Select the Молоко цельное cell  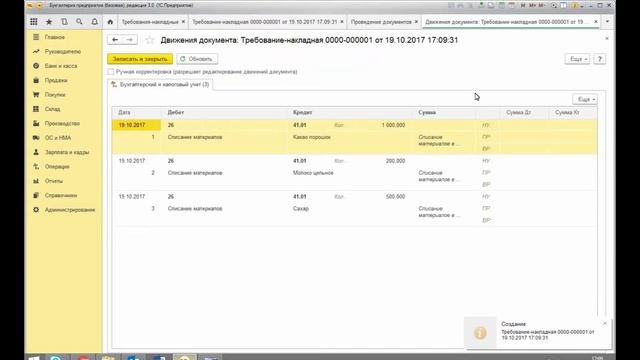pyautogui.click(x=313, y=173)
